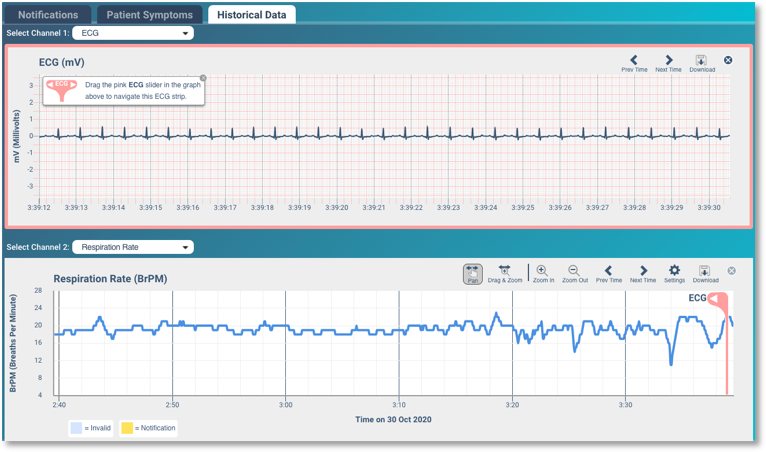766x452 pixels.
Task: Click Prev Time arrow in ECG panel
Action: point(634,62)
